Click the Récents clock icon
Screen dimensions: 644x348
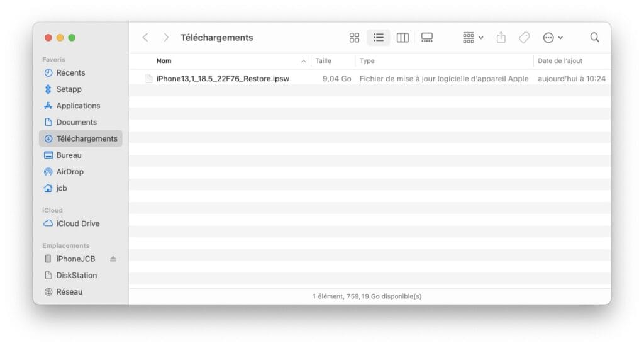[x=48, y=73]
